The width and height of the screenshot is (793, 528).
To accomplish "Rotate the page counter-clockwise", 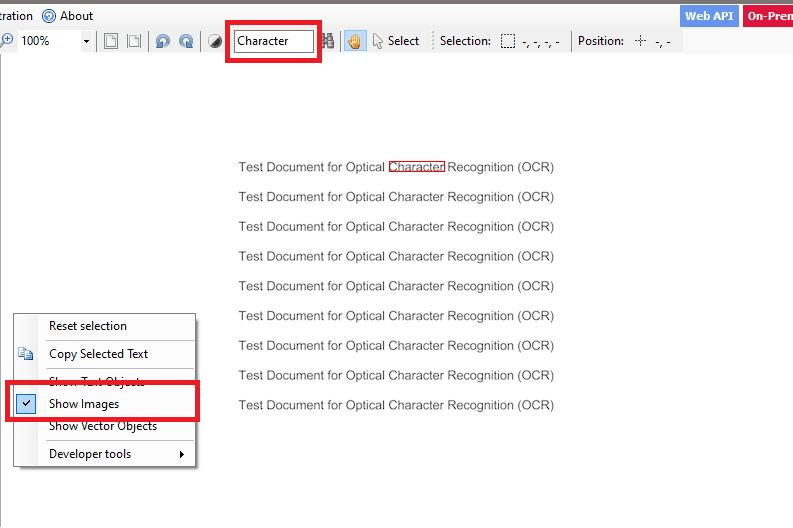I will (x=162, y=41).
